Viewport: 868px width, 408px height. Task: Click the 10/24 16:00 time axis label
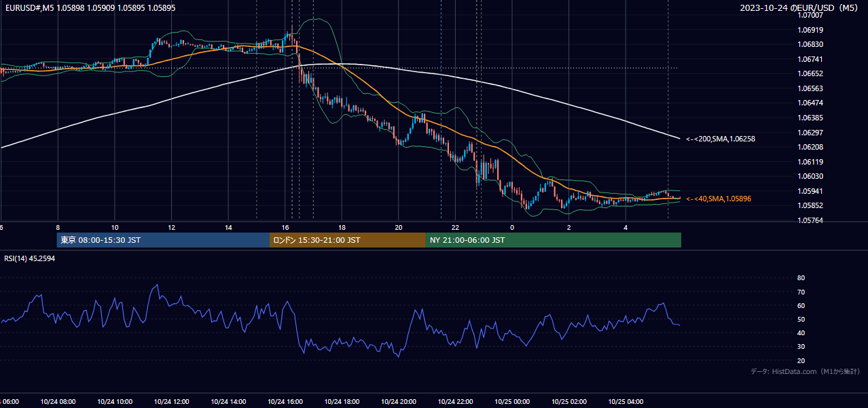285,402
